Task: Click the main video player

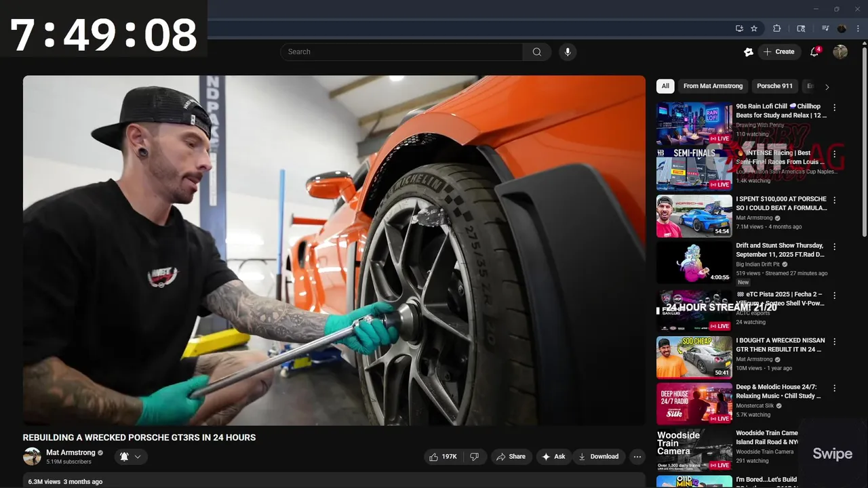Action: tap(334, 250)
